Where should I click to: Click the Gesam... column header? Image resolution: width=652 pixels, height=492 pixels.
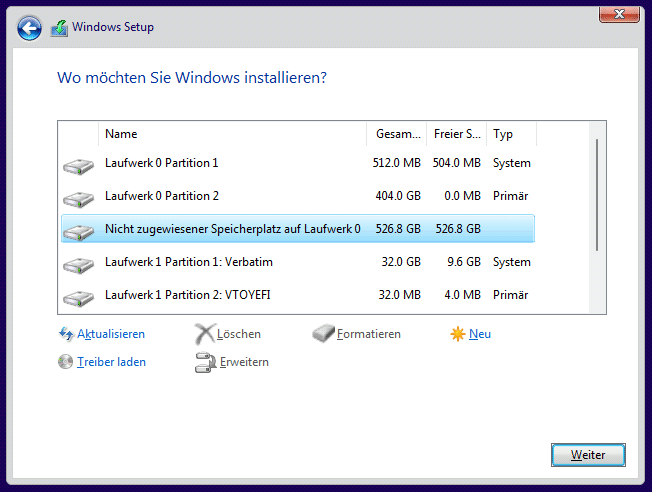click(x=397, y=134)
